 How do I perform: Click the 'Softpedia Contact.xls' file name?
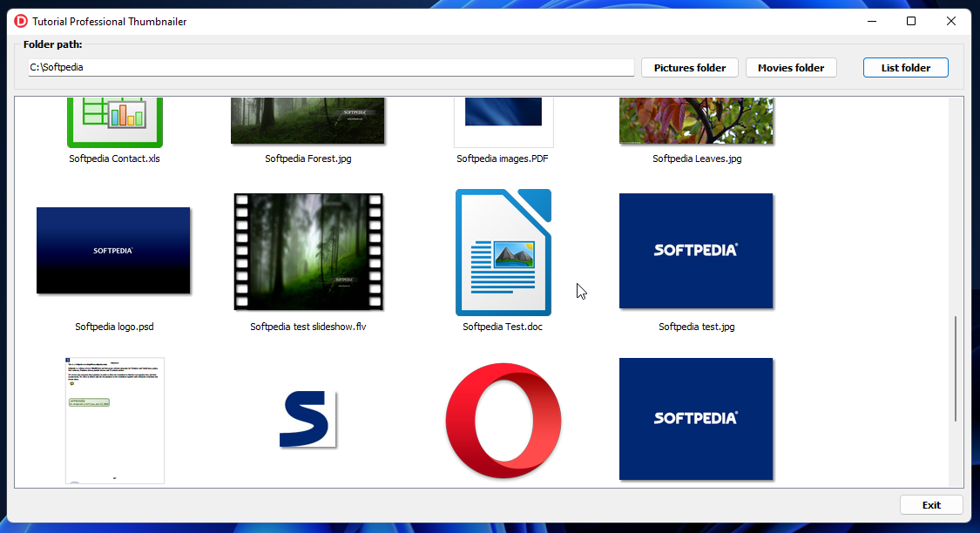tap(114, 159)
